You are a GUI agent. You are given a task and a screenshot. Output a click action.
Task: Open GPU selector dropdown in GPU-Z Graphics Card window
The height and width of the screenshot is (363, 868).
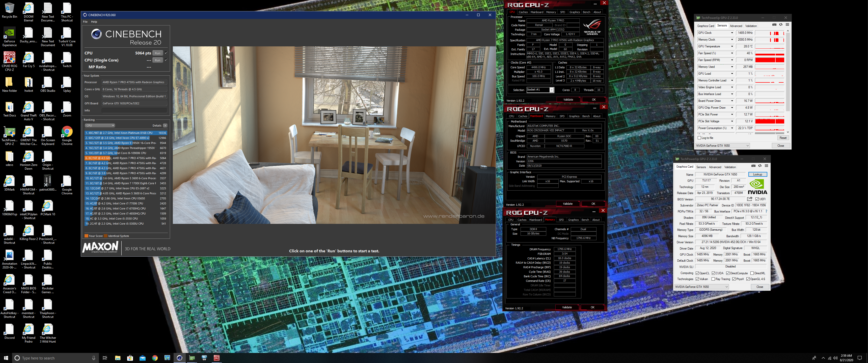coord(701,287)
